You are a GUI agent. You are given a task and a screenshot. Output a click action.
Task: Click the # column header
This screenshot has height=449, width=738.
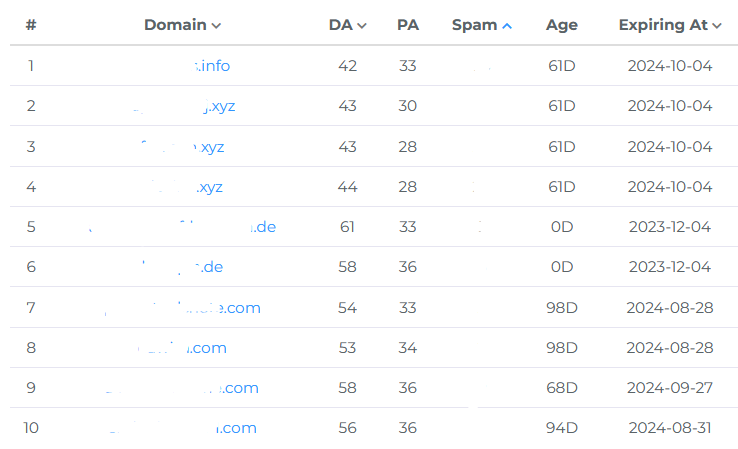[31, 25]
